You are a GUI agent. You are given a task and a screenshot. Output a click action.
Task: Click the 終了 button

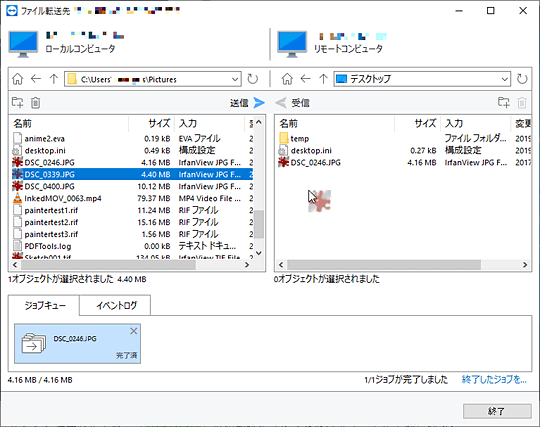(x=497, y=411)
